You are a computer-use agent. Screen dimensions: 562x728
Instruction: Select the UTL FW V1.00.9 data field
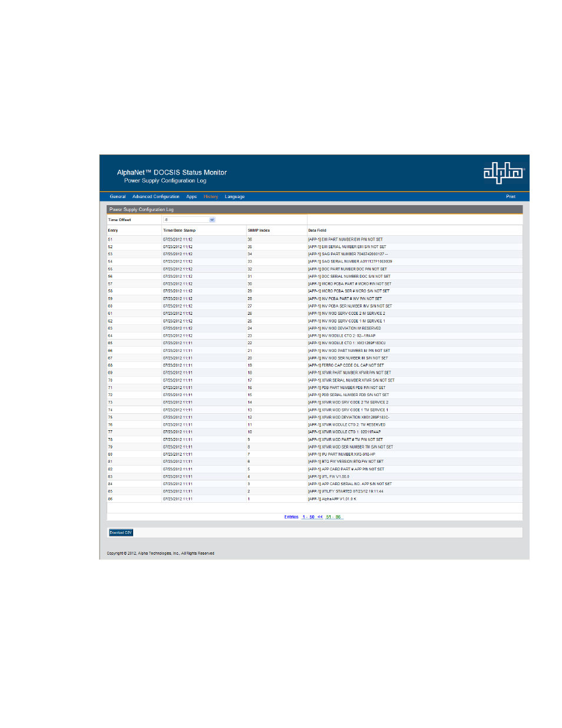(x=329, y=477)
